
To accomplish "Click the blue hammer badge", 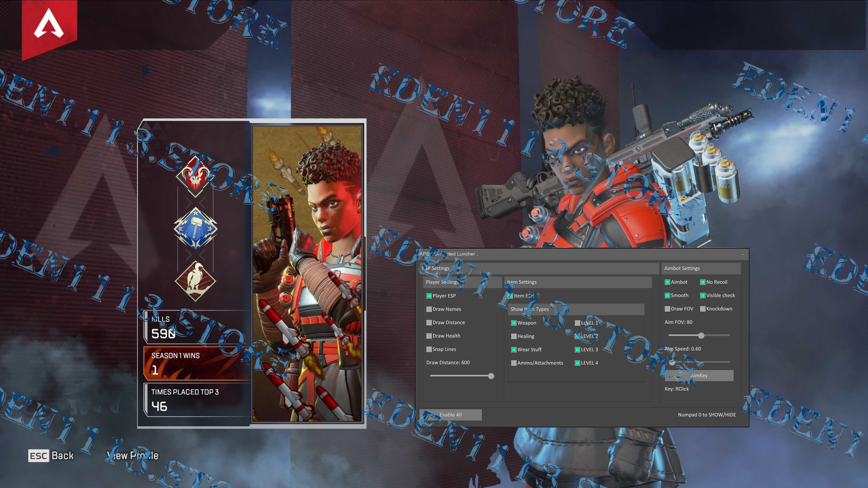I will [x=195, y=228].
